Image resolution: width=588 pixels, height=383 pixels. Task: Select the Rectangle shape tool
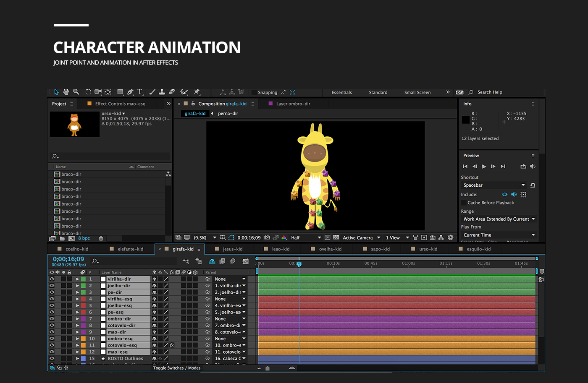pos(121,92)
